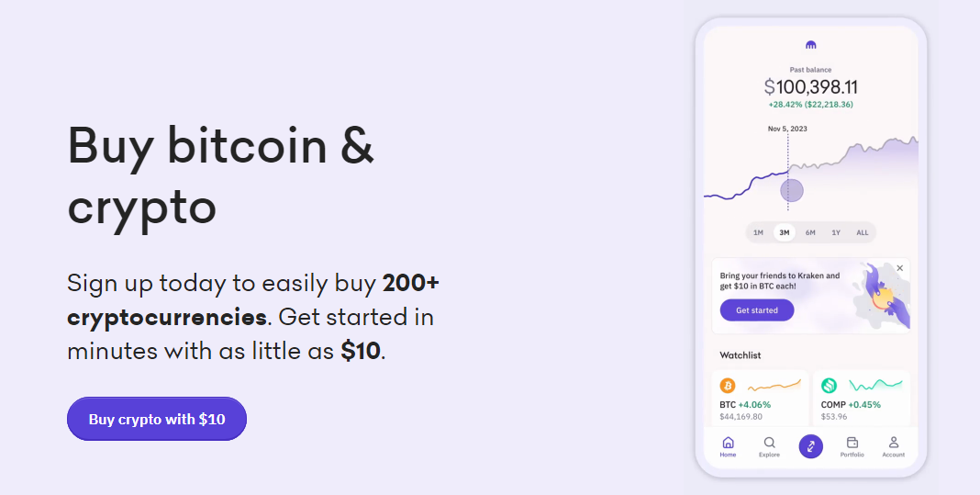Viewport: 980px width, 495px height.
Task: Click the $100,398.11 balance amount
Action: tap(810, 87)
